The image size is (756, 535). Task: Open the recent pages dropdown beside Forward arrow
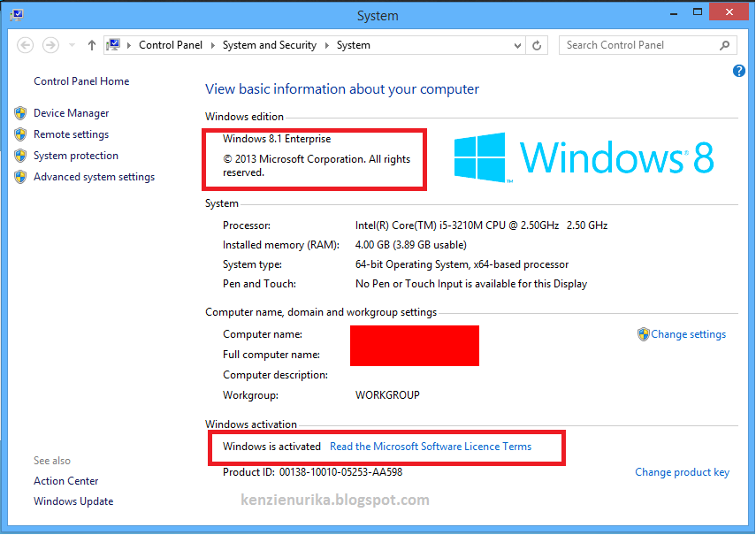coord(71,44)
